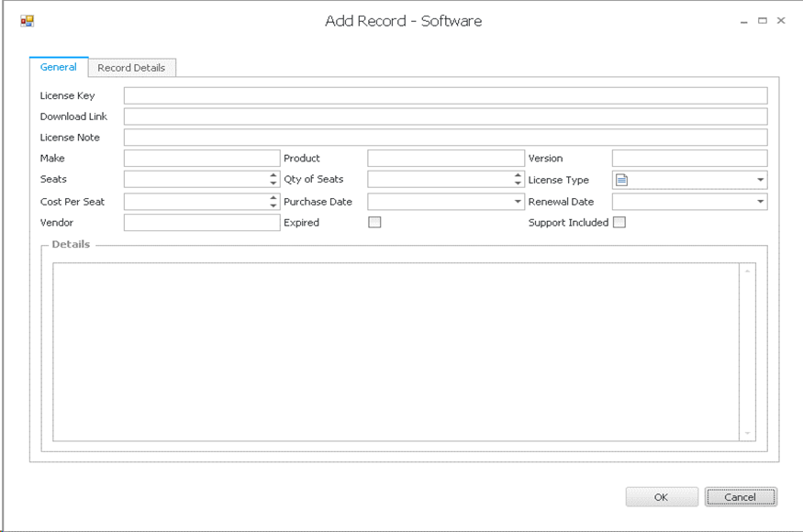Screen dimensions: 803x532
Task: Decrement Cost Per Seat spinner down
Action: [273, 205]
